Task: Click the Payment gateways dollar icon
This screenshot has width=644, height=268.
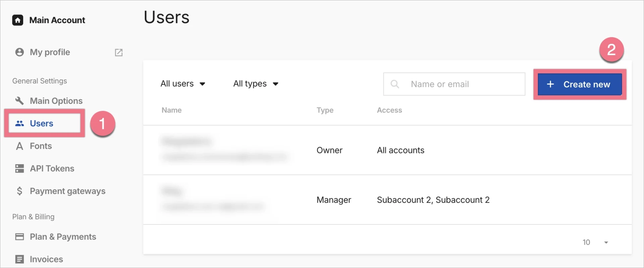Action: coord(20,191)
